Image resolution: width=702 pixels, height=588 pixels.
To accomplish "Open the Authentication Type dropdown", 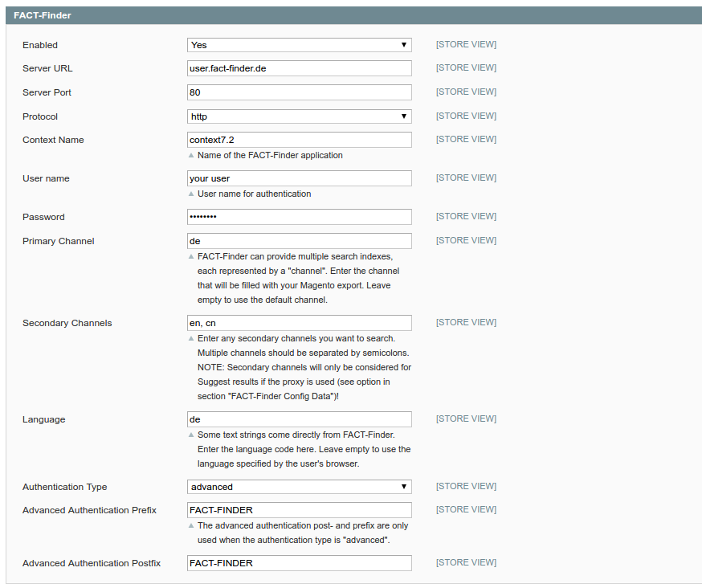I will (x=298, y=486).
